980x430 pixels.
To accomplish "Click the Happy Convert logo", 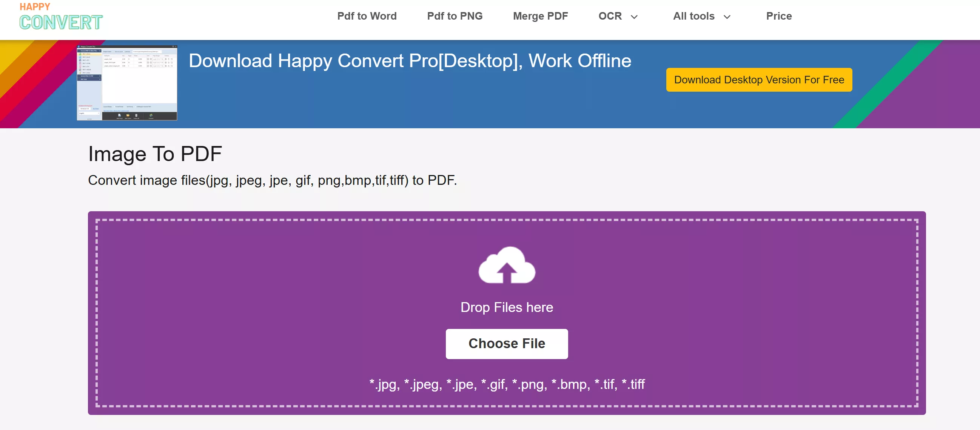I will click(61, 17).
